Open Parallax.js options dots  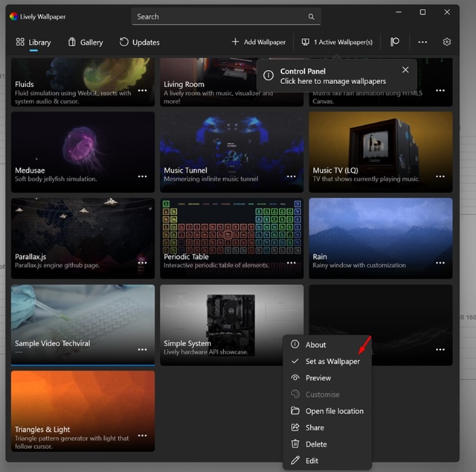142,263
